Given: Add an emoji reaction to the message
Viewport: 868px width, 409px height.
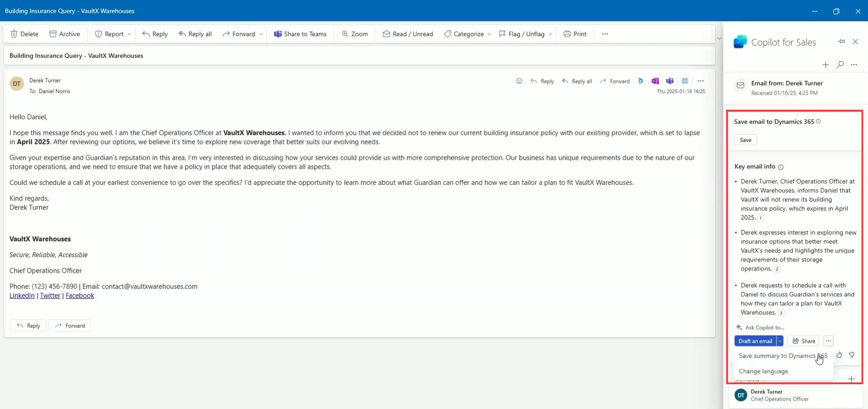Looking at the screenshot, I should (519, 81).
